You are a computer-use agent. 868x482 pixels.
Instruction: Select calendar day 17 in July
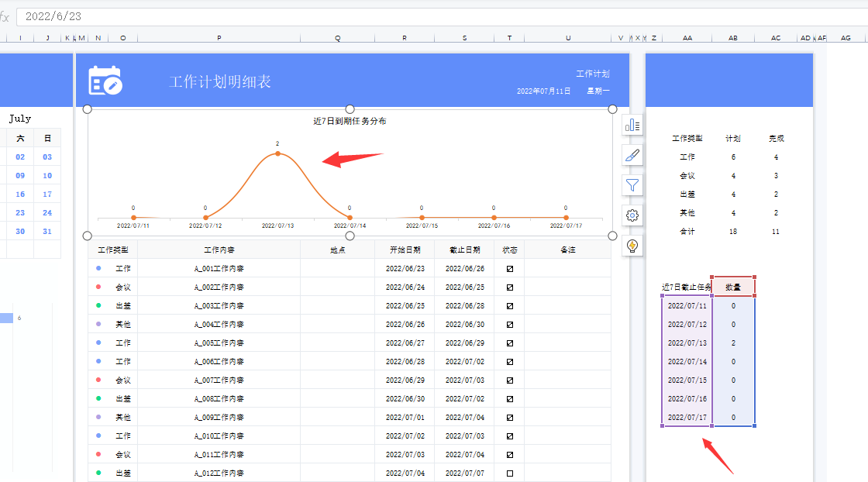[47, 195]
